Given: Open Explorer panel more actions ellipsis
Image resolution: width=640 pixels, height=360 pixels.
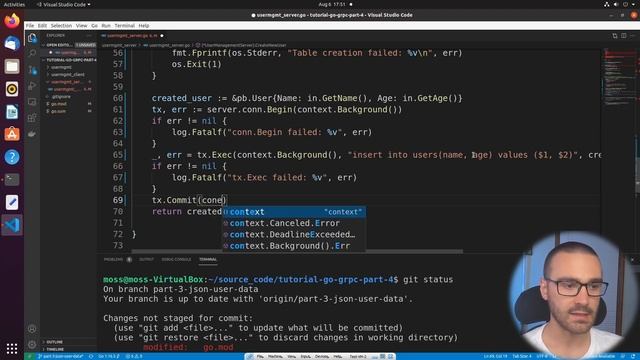Looking at the screenshot, I should pyautogui.click(x=89, y=36).
